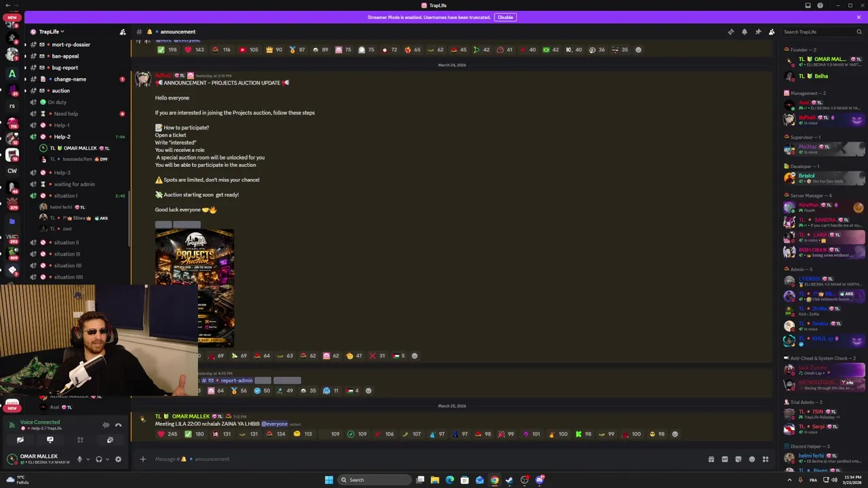Open the OMAR MALLEK user panel at bottom
Viewport: 868px width, 488px height.
(x=39, y=459)
